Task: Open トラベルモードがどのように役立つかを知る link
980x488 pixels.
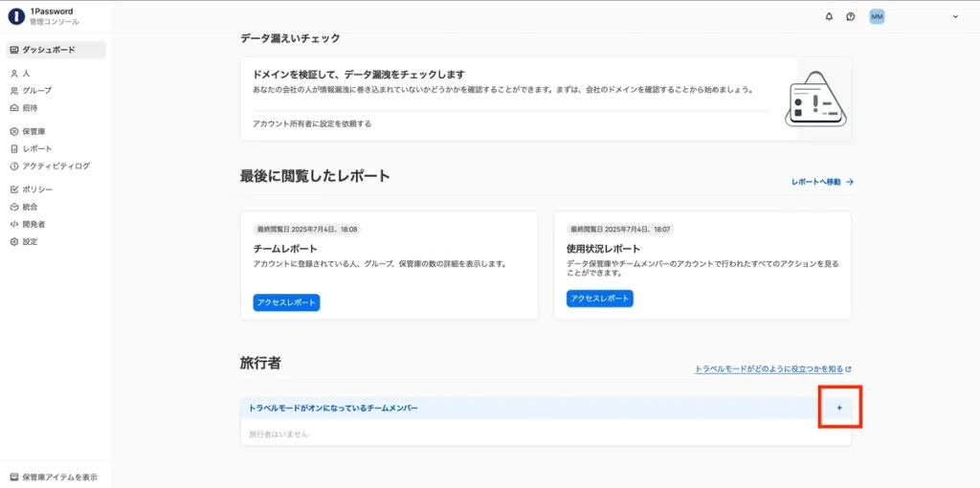Action: point(772,368)
